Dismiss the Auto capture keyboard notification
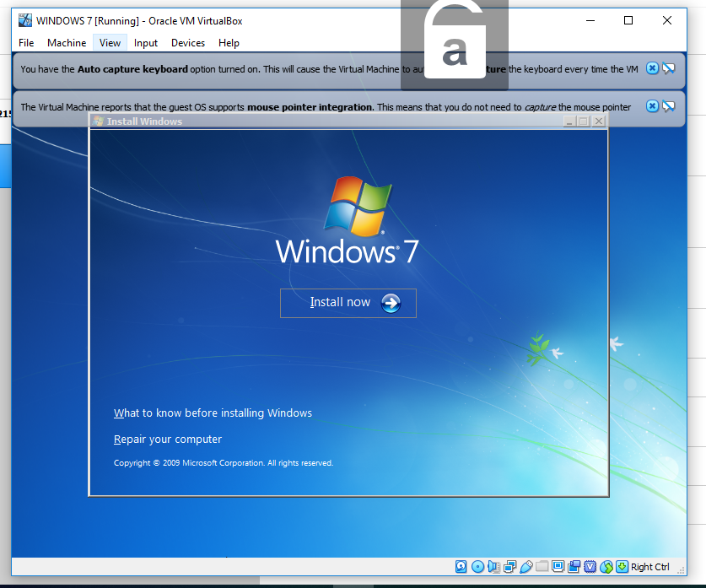This screenshot has height=588, width=706. click(x=652, y=68)
